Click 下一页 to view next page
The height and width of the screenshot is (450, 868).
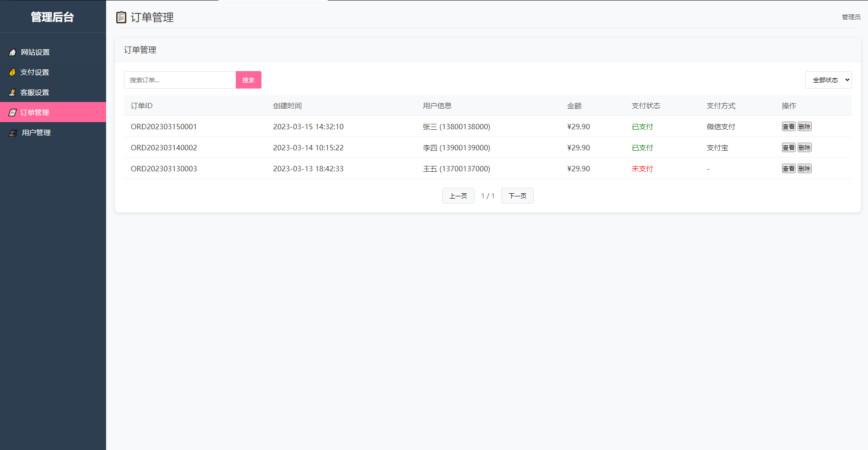click(x=517, y=195)
